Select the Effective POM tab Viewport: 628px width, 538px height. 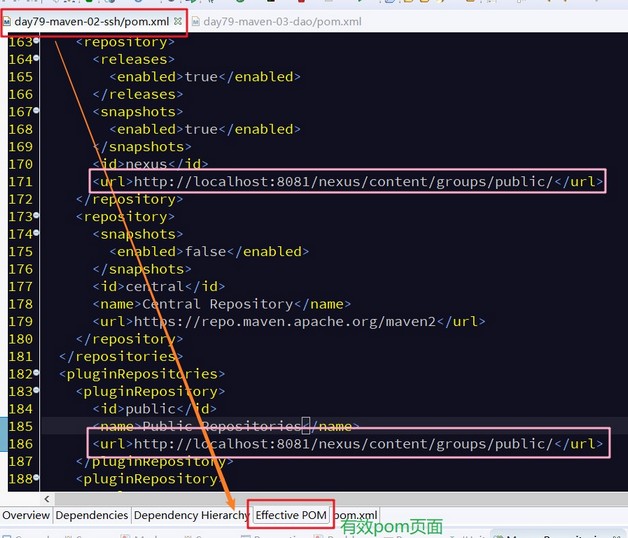tap(291, 515)
